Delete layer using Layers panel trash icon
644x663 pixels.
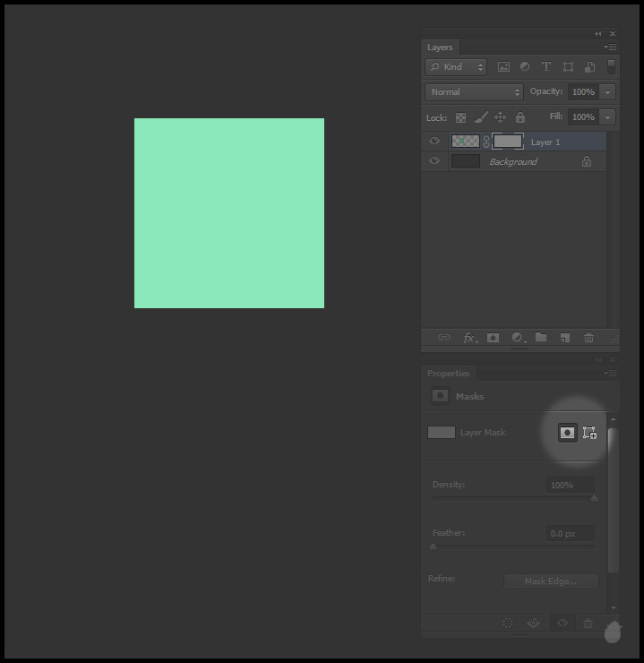tap(588, 338)
